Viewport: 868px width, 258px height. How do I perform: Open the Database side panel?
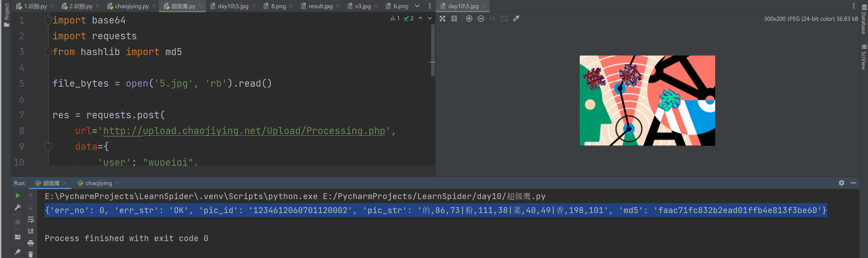[x=864, y=19]
